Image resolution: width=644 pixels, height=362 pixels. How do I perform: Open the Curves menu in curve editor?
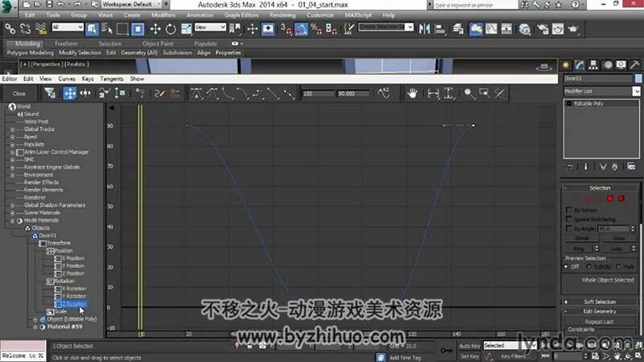coord(67,79)
